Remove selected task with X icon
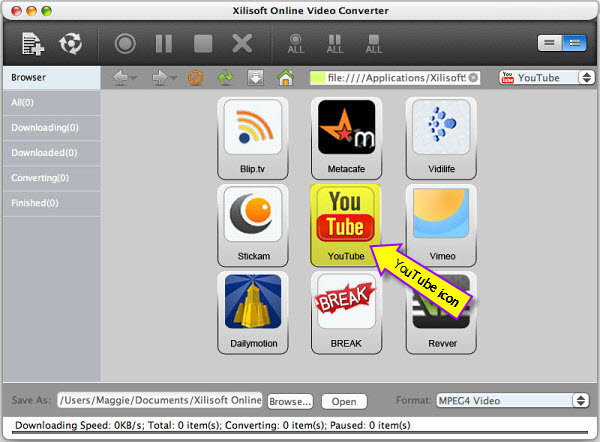 point(242,43)
